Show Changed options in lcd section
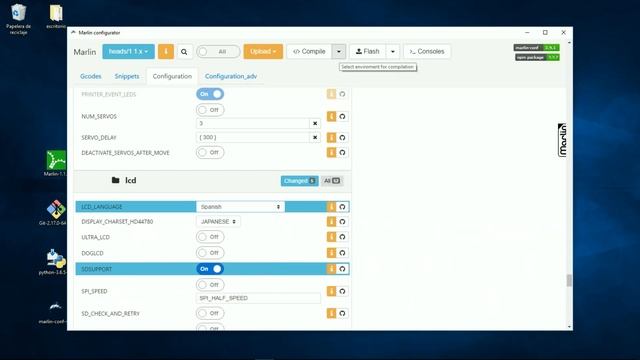 (x=299, y=181)
